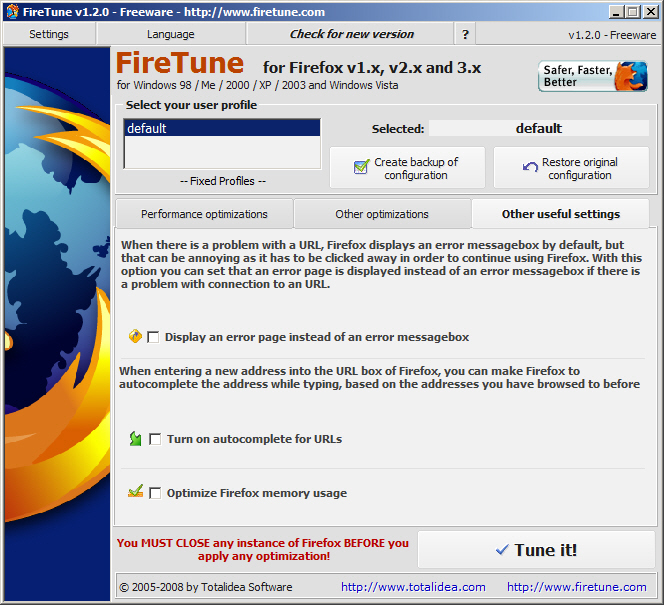
Task: Tick Optimize Firefox memory usage checkbox
Action: point(155,493)
